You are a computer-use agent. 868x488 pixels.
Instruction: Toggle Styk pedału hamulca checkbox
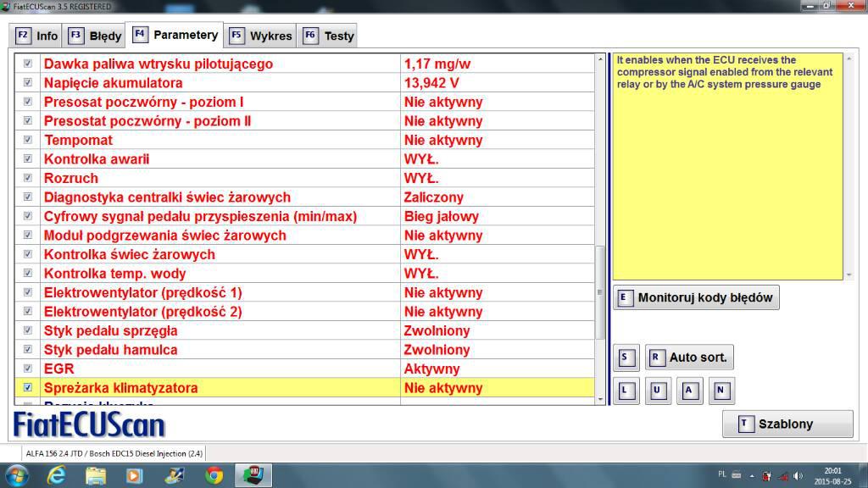[28, 350]
